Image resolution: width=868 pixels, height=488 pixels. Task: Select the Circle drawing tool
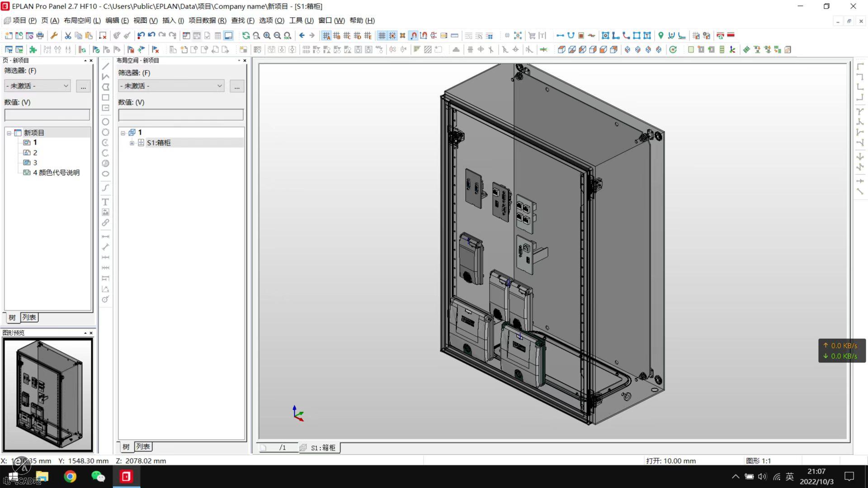pos(105,122)
